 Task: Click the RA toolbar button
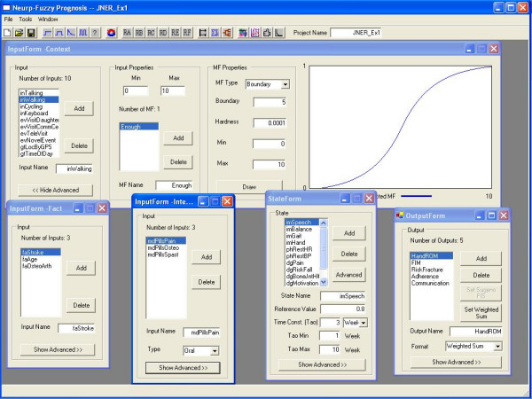tap(127, 33)
